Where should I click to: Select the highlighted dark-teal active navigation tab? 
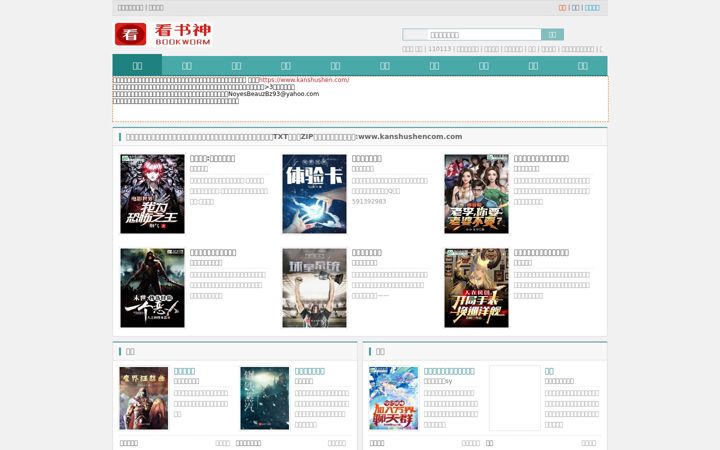tap(137, 65)
